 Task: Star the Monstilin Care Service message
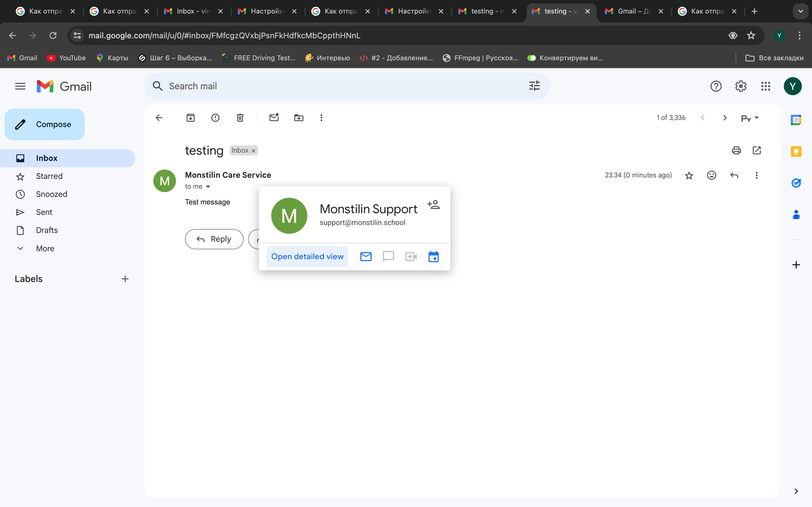pos(689,175)
